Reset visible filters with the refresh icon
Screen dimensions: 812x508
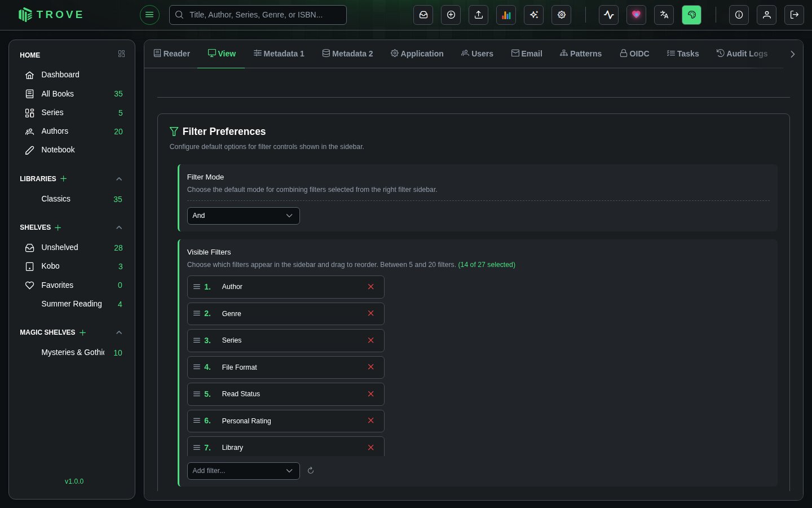tap(311, 470)
